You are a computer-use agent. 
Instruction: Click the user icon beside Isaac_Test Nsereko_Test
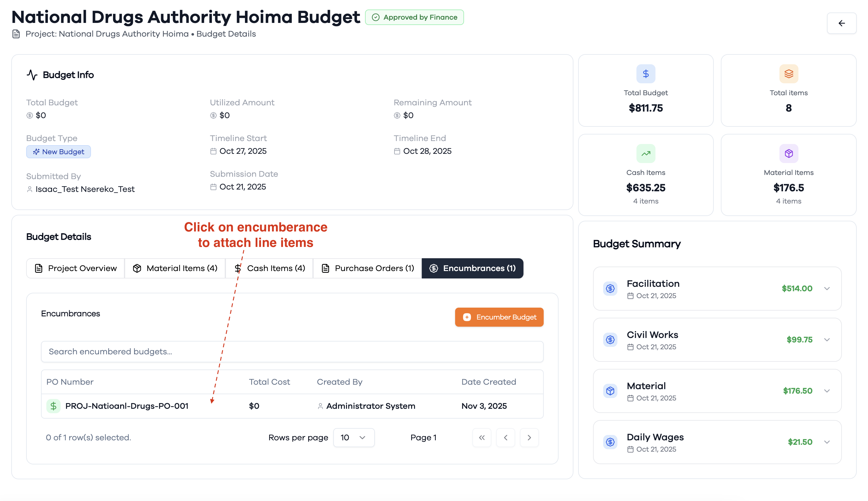pos(29,189)
